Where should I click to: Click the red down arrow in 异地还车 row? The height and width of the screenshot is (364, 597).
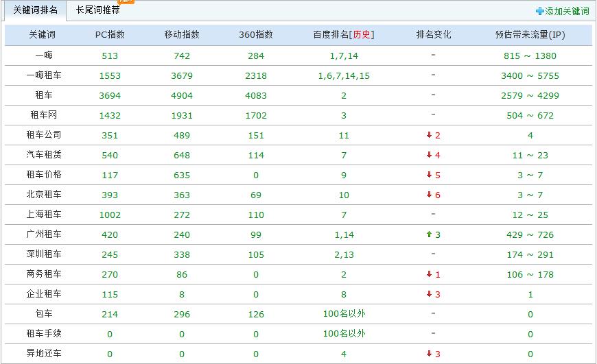click(429, 354)
